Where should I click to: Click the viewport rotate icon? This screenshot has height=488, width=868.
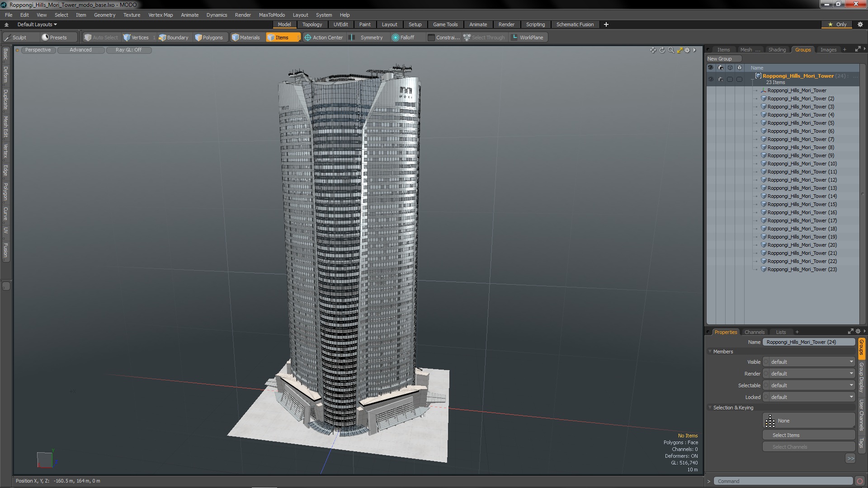pos(662,50)
